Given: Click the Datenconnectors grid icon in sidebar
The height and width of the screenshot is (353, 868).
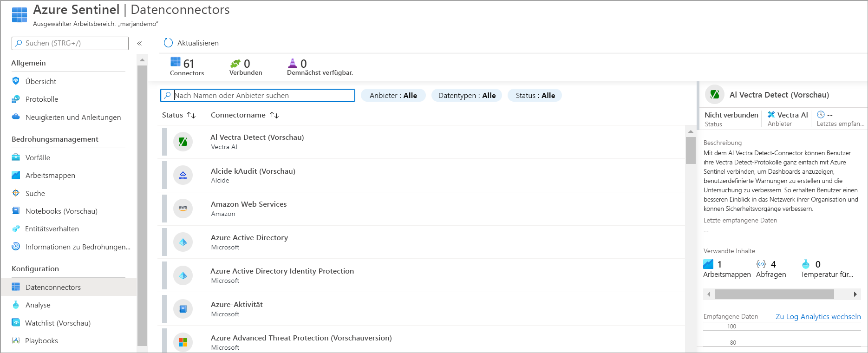Looking at the screenshot, I should 16,287.
